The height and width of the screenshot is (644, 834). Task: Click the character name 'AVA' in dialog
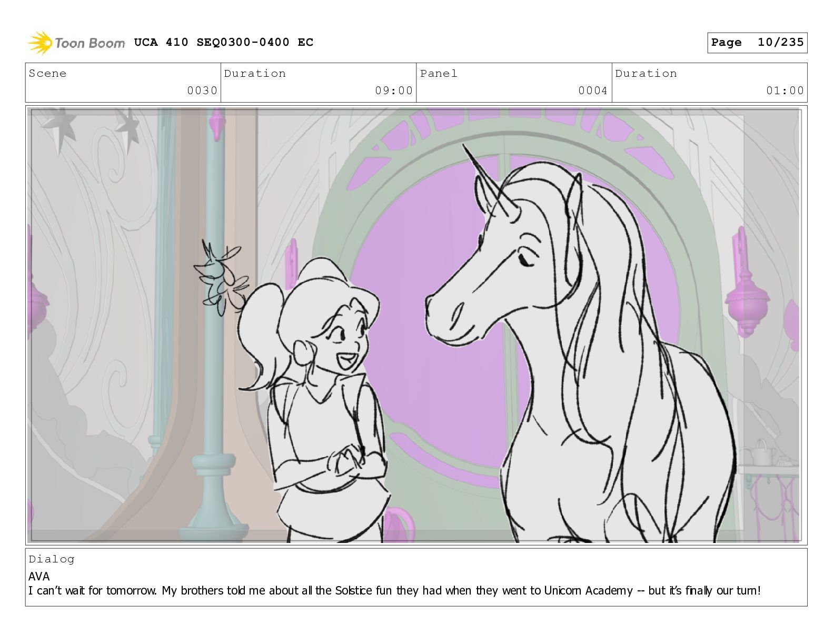[39, 576]
